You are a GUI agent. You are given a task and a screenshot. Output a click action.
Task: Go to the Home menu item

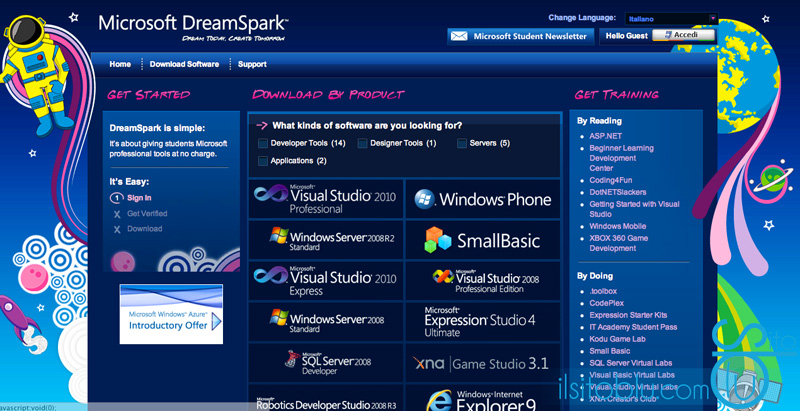click(x=120, y=64)
